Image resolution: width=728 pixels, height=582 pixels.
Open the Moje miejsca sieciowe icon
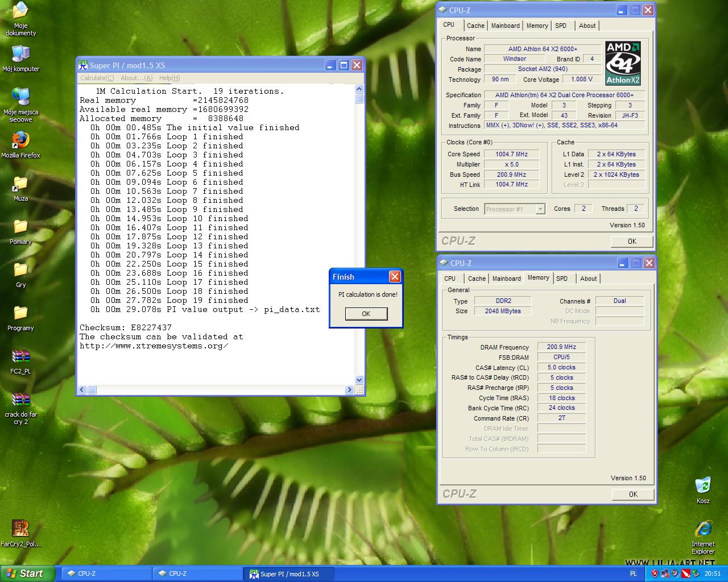(20, 97)
